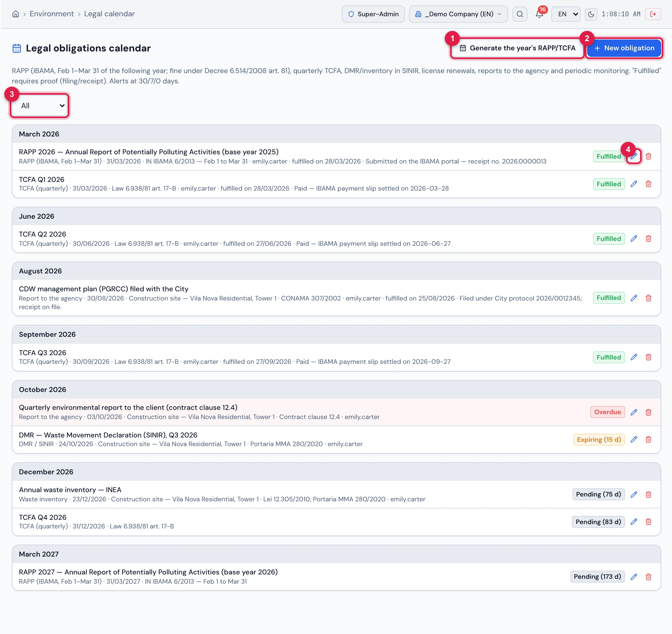
Task: Open the All status filter dropdown
Action: pos(40,106)
